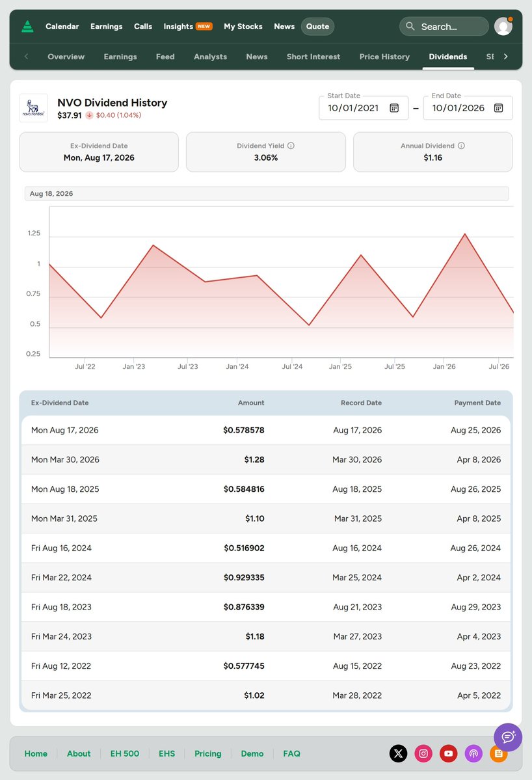
Task: Click the Aug 18, 2026 chart date label
Action: point(51,193)
